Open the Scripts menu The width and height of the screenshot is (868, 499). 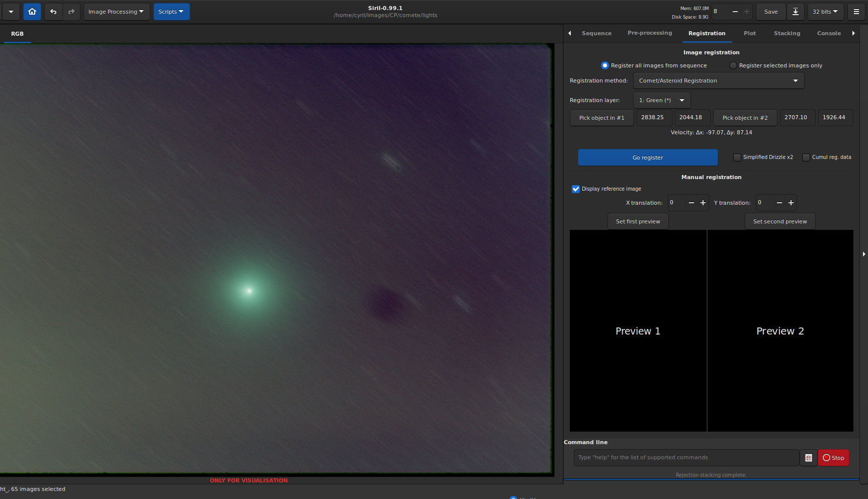171,12
